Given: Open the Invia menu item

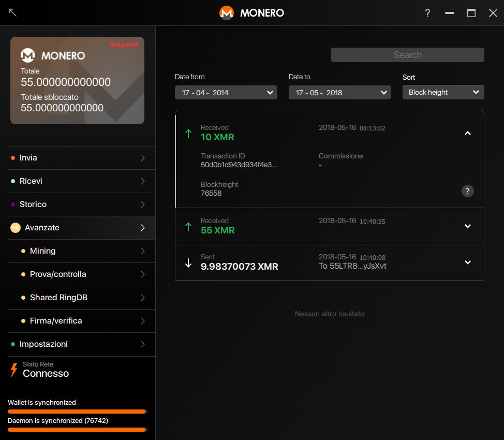Looking at the screenshot, I should click(x=82, y=158).
